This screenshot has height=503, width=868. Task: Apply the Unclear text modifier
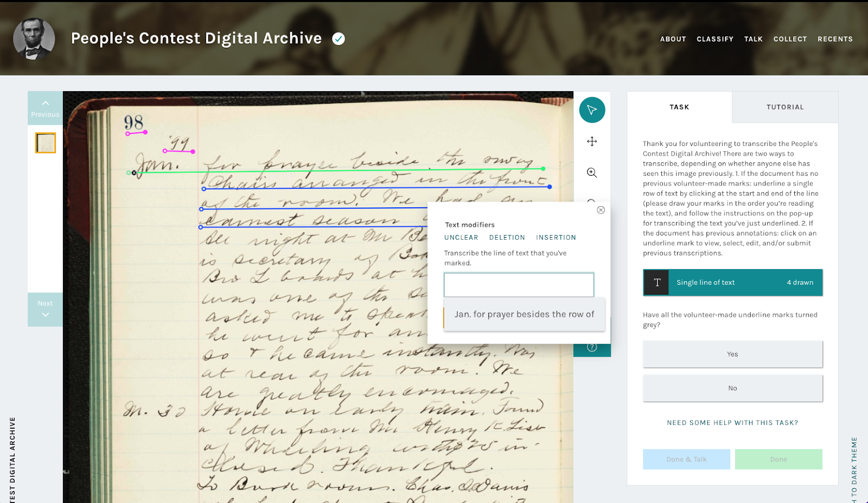tap(461, 238)
